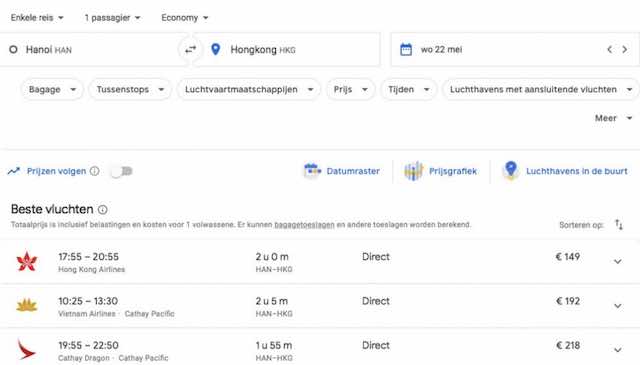
Task: Click the Prijsgrafiek chart icon
Action: tap(413, 171)
